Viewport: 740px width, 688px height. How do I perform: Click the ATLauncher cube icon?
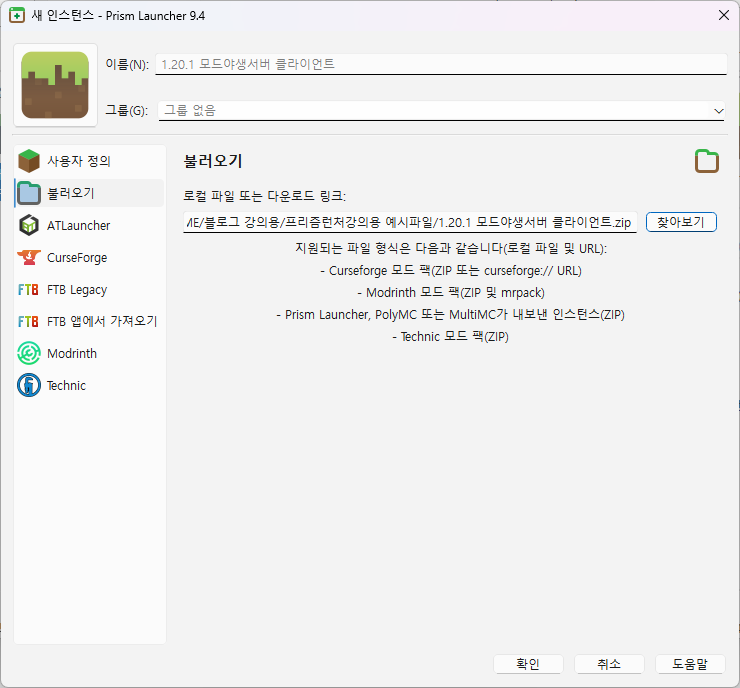29,225
